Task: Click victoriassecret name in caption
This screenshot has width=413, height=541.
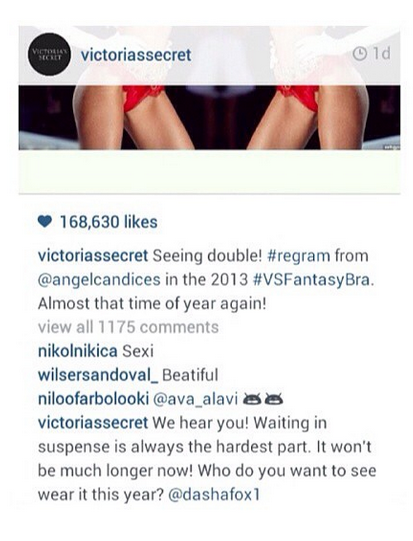Action: (x=93, y=256)
